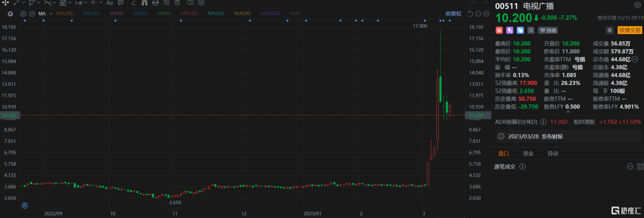Open MA indicator settings gear
The width and height of the screenshot is (644, 218).
click(23, 14)
